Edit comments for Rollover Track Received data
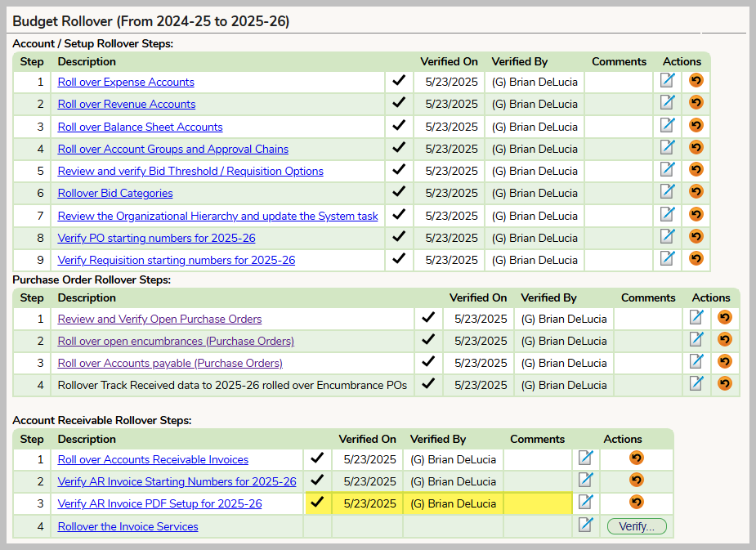Viewport: 756px width, 550px height. coord(696,384)
